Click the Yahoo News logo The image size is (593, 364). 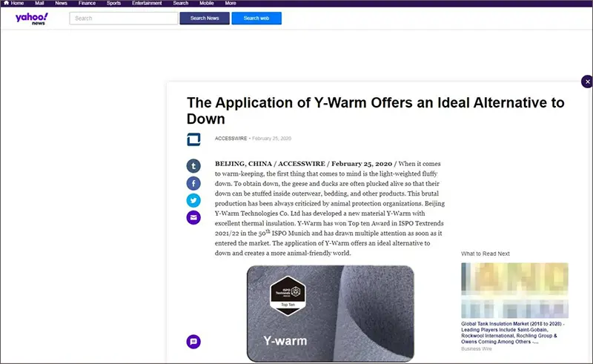(x=31, y=19)
